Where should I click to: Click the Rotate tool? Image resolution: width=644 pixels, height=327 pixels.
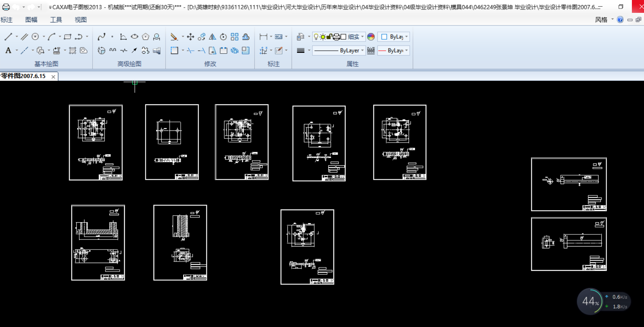pyautogui.click(x=223, y=37)
